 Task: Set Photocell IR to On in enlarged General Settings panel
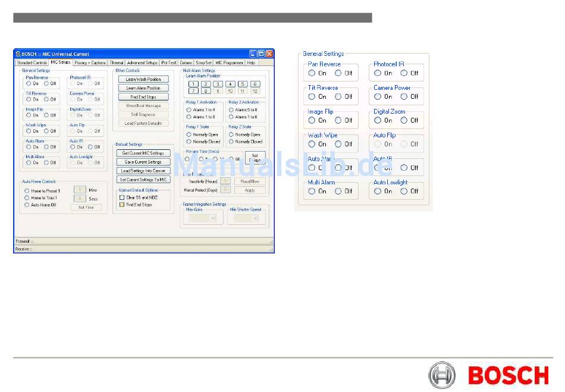[x=378, y=73]
